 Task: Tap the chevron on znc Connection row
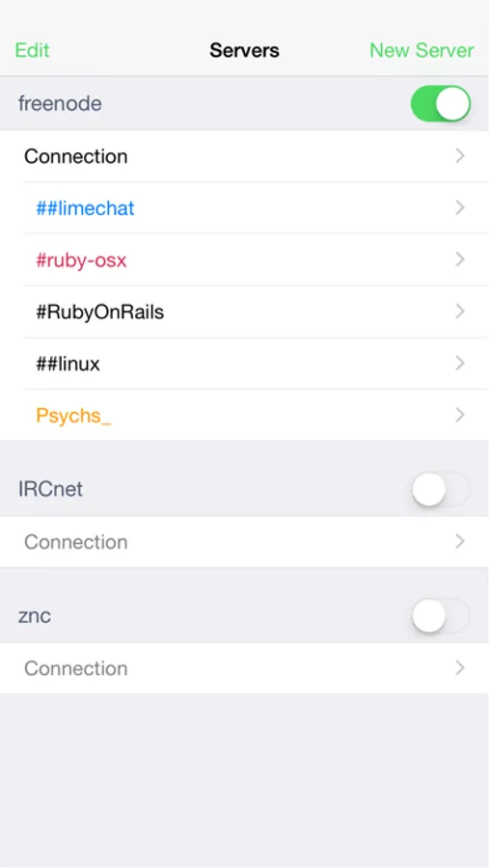click(x=460, y=668)
